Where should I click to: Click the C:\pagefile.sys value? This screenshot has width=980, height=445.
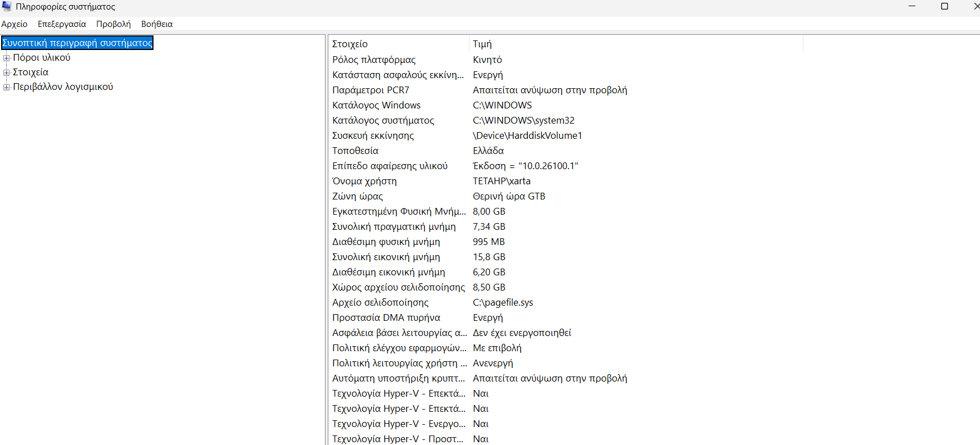coord(503,302)
